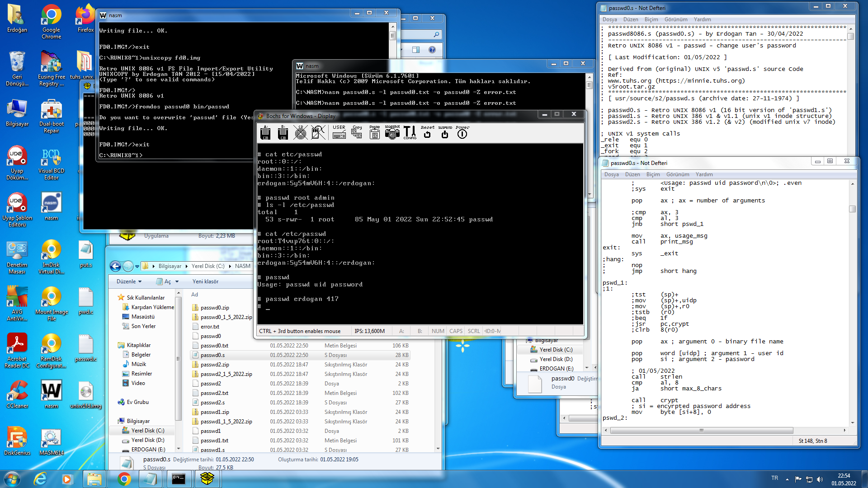
Task: Click the Bochs Suspend icon
Action: click(445, 132)
